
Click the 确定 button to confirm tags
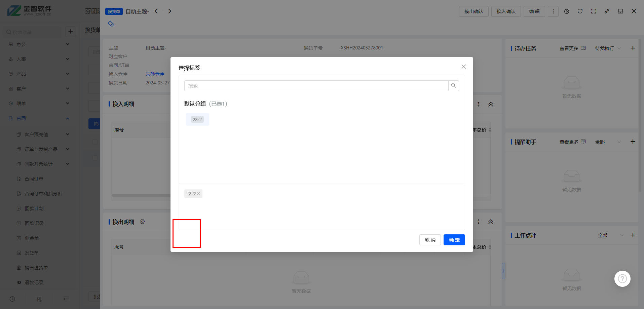pos(454,240)
